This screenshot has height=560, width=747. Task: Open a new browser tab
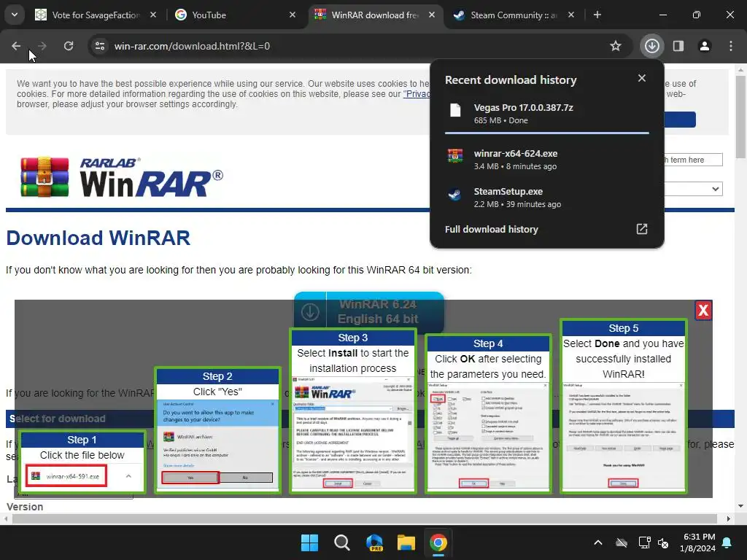[x=597, y=15]
